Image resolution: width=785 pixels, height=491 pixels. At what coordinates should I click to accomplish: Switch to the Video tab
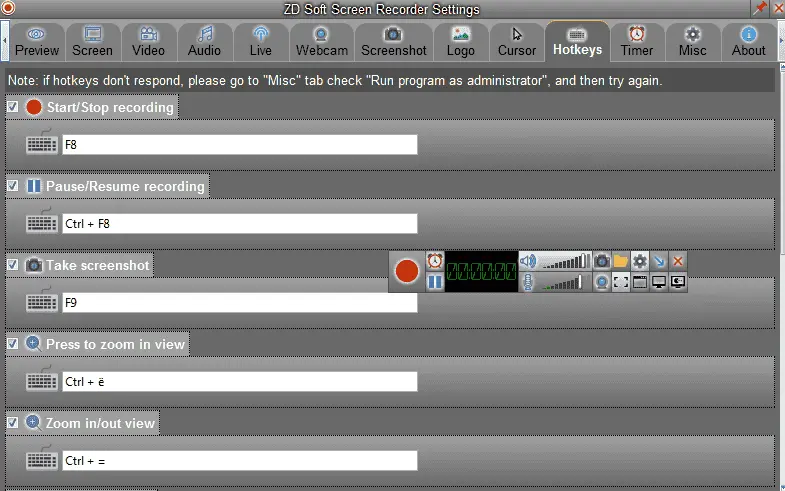point(148,42)
